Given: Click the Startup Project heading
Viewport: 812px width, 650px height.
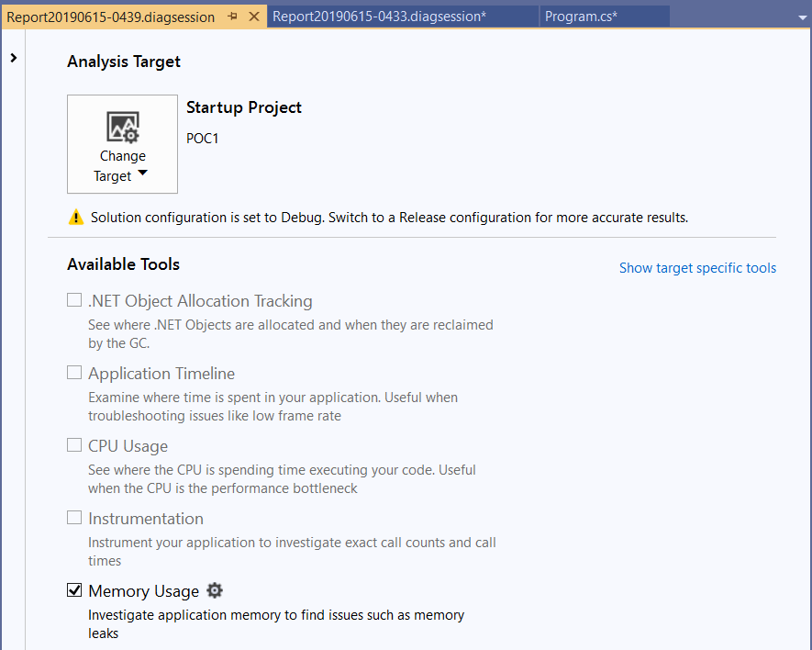Looking at the screenshot, I should pos(244,107).
